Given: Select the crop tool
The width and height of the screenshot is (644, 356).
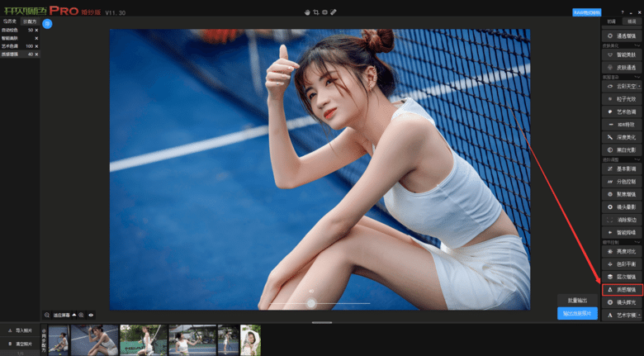Looking at the screenshot, I should [x=315, y=12].
